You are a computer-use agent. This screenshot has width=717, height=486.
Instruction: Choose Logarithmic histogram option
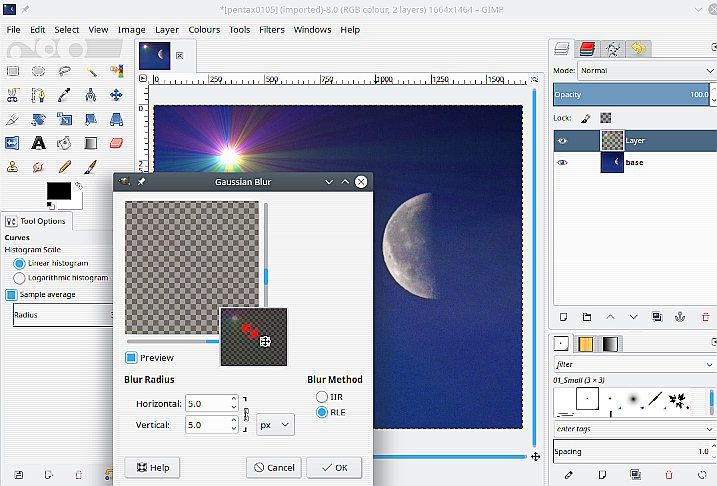19,278
